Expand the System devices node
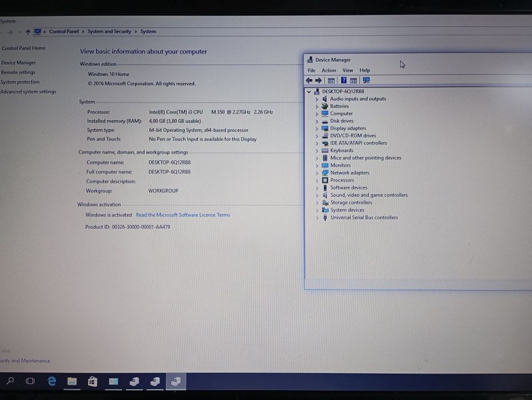This screenshot has width=532, height=400. tap(317, 211)
